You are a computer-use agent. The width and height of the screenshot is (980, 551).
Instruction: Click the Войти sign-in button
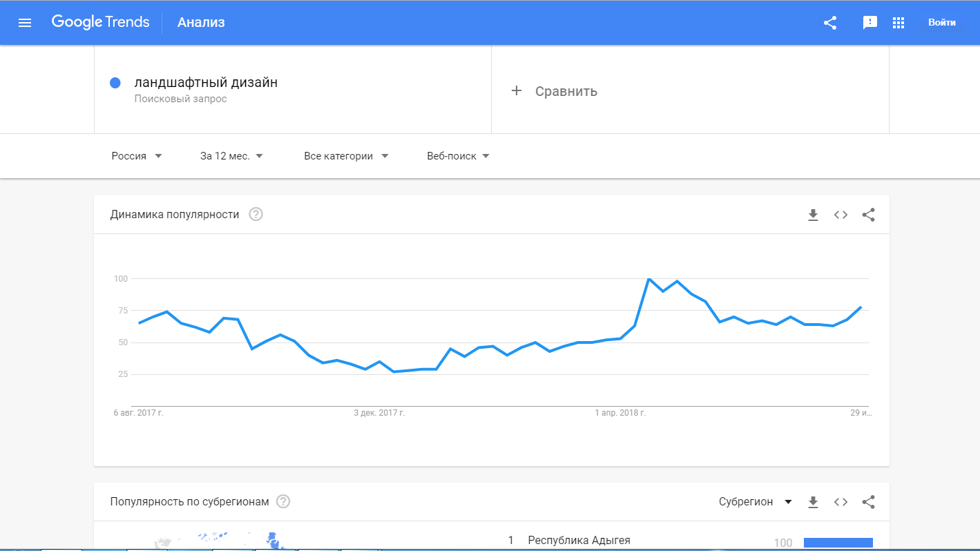click(942, 23)
